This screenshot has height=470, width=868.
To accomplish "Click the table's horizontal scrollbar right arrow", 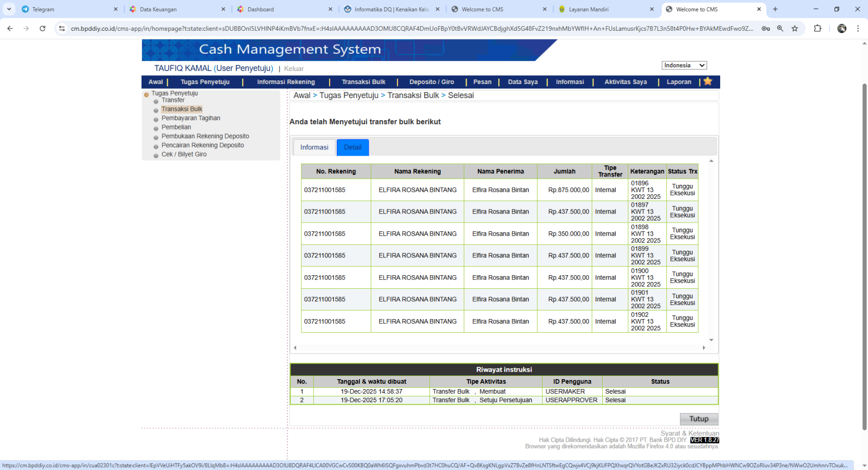I will pos(703,348).
